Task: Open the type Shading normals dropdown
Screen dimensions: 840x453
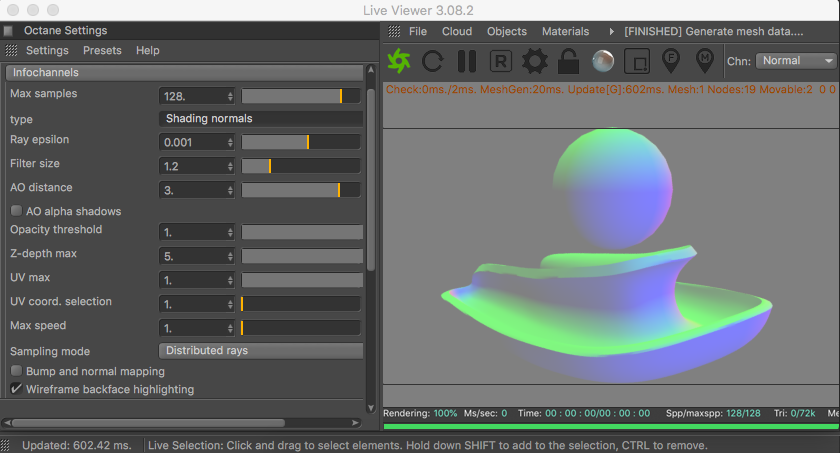Action: pyautogui.click(x=261, y=118)
